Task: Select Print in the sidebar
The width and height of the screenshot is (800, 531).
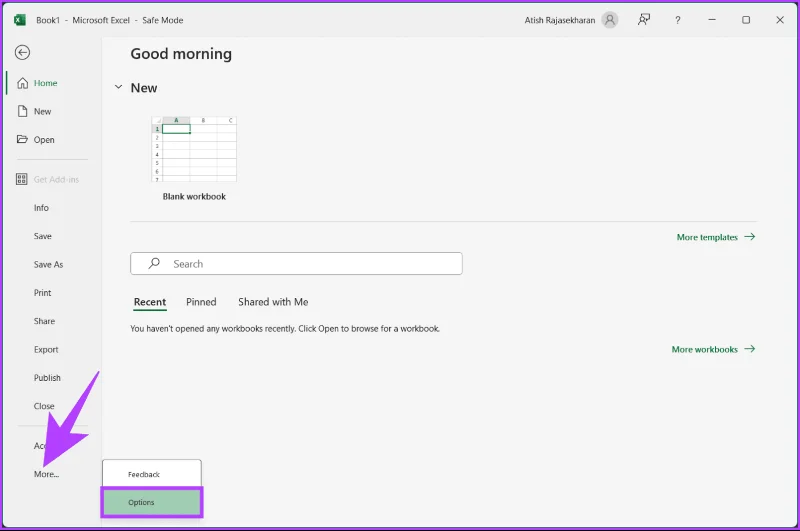Action: 43,293
